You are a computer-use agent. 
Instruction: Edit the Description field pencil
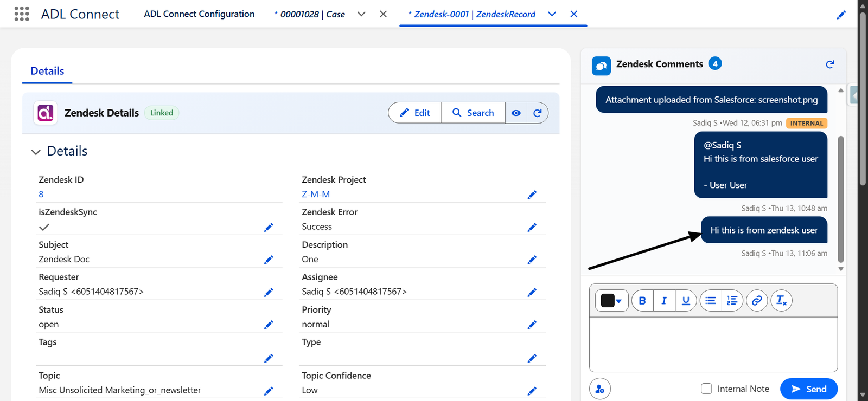tap(532, 260)
